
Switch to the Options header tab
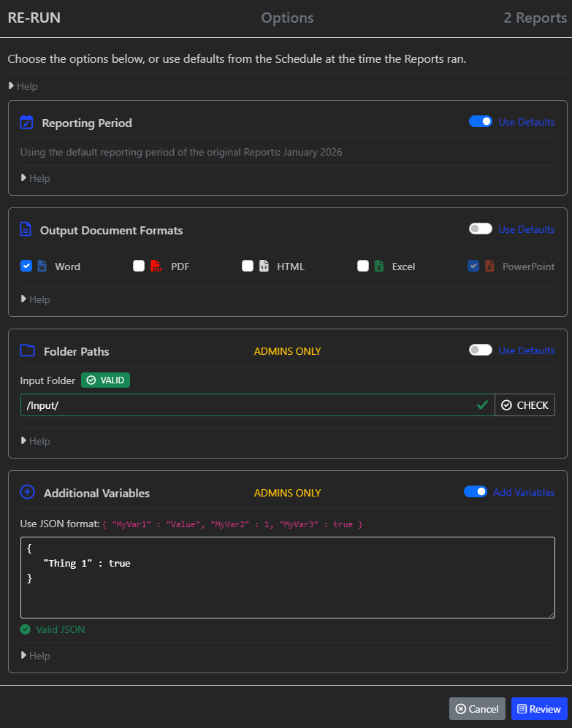pyautogui.click(x=287, y=18)
